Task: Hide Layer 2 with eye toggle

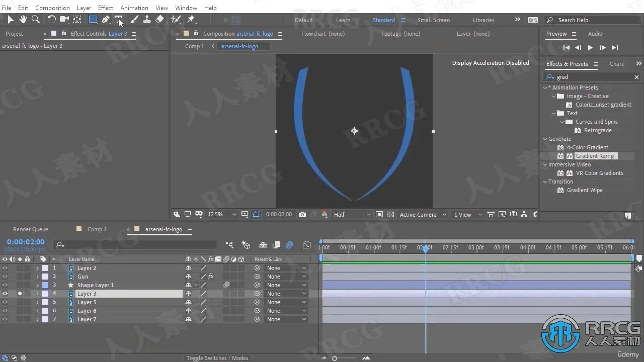Action: [5, 268]
